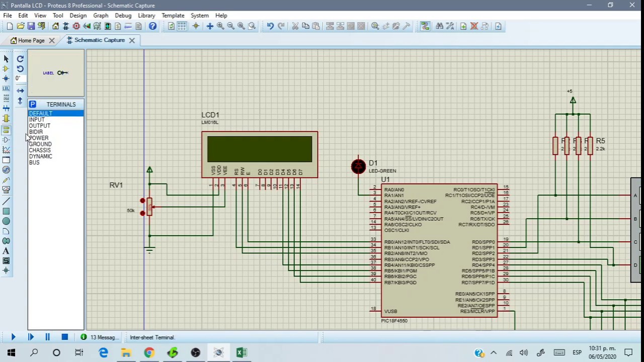644x362 pixels.
Task: Select the Subcircuit Mode tool
Action: coord(6,119)
